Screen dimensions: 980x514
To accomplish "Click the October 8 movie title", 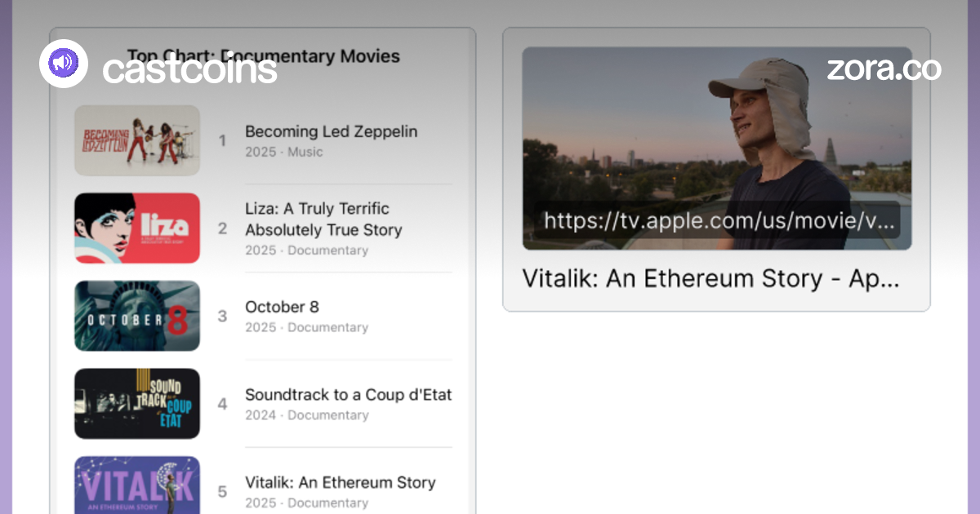I will tap(282, 307).
